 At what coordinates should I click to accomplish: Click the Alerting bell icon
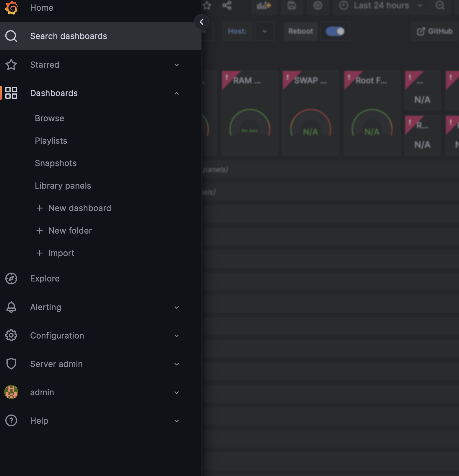[x=11, y=307]
